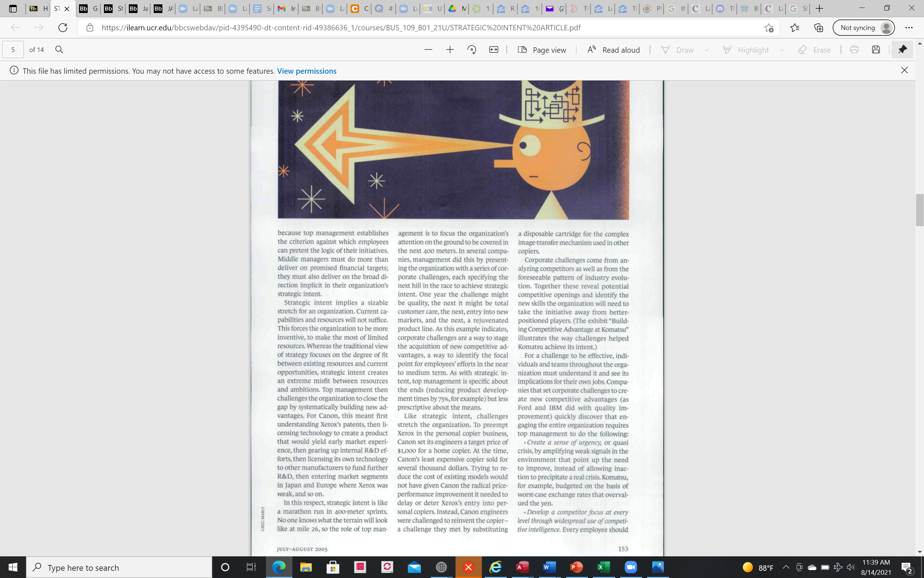Activate the Draw tool
Viewport: 924px width, 578px height.
pos(678,50)
